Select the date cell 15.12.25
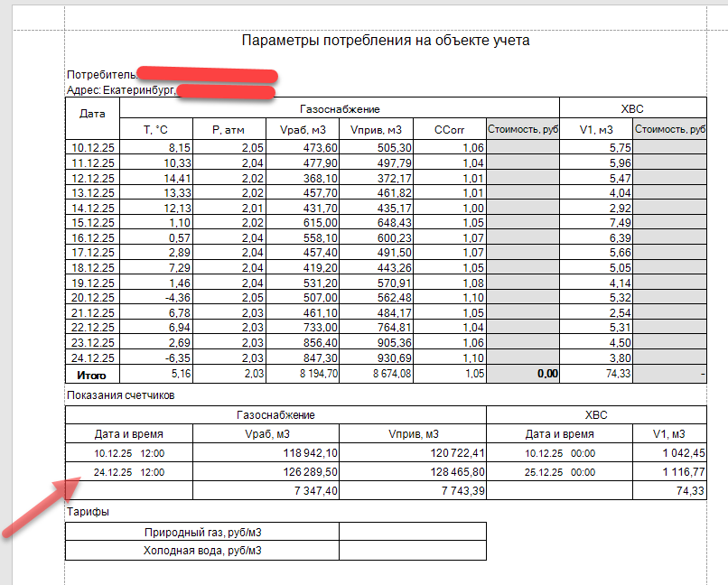The height and width of the screenshot is (585, 728). [92, 222]
